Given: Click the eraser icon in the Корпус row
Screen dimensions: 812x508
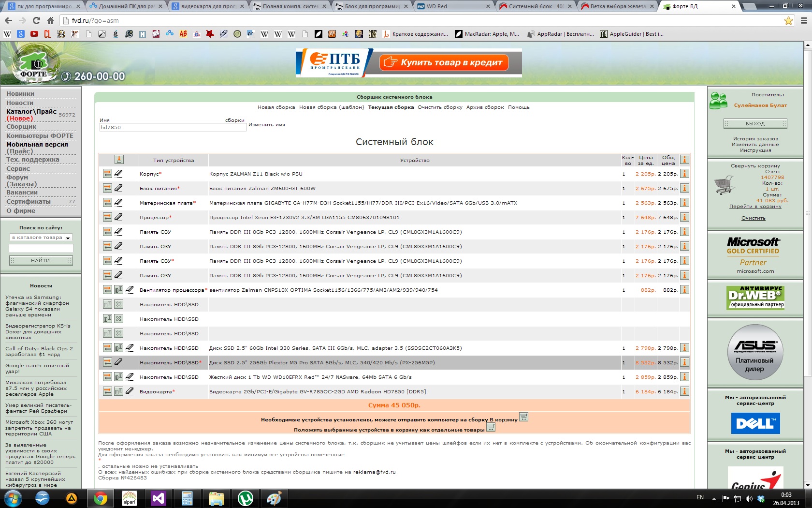Looking at the screenshot, I should tap(118, 174).
